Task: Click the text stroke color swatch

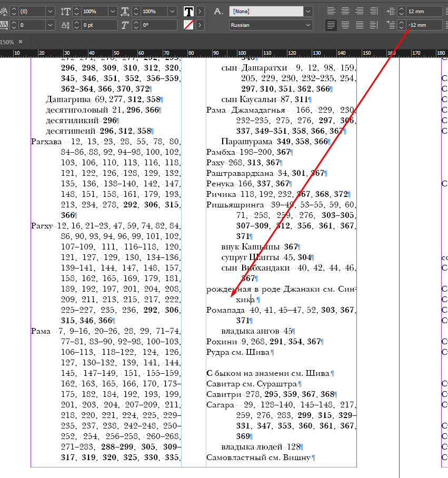Action: click(188, 25)
